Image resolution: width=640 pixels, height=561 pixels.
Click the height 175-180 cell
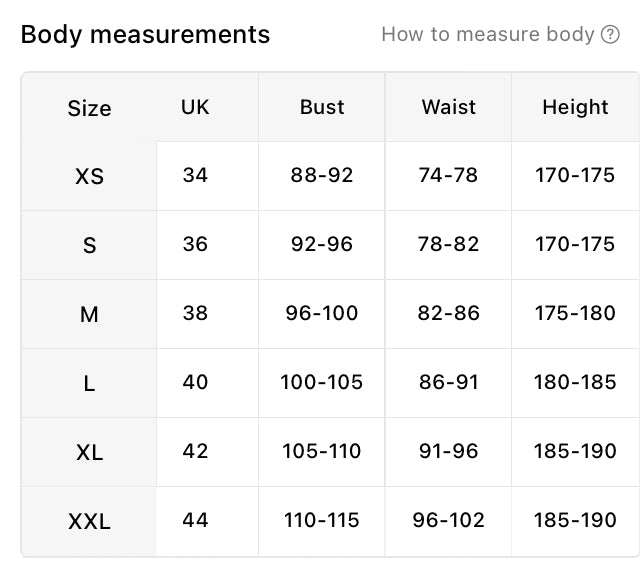point(575,313)
